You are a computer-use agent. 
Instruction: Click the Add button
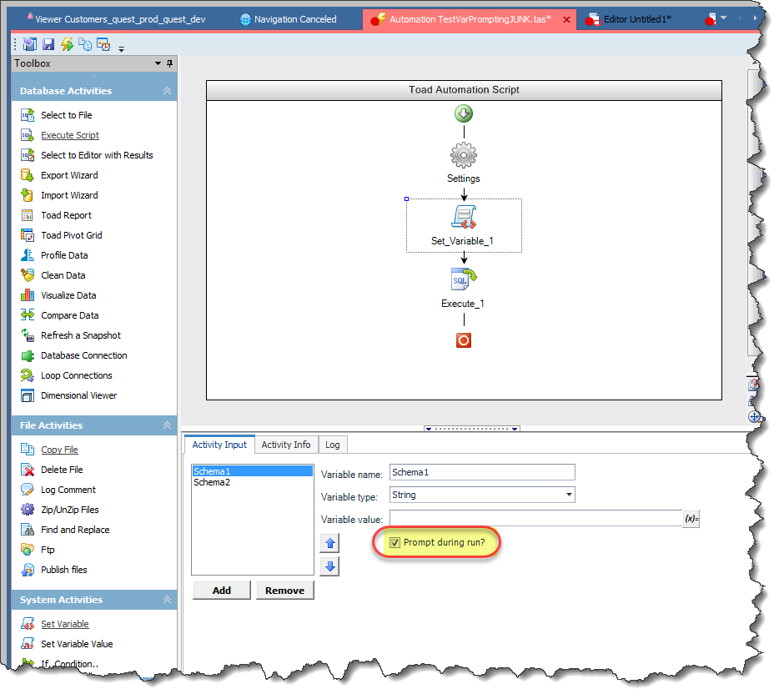point(222,590)
